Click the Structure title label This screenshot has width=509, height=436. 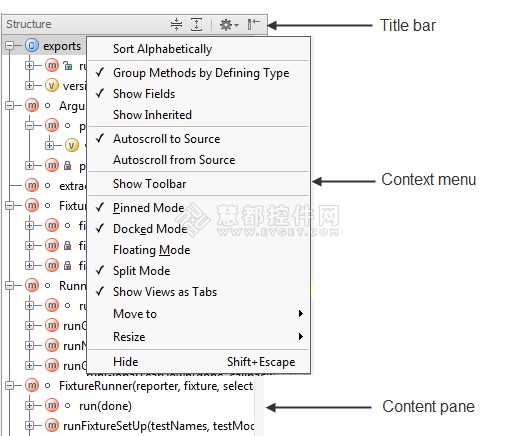click(x=29, y=24)
